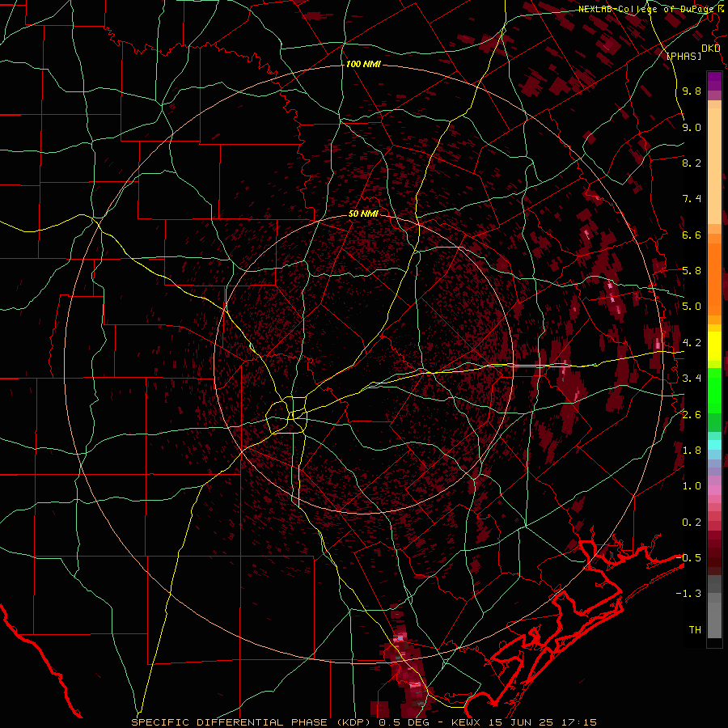Pick the purple top segment of the color bar
Screen dimensions: 728x728
[714, 81]
